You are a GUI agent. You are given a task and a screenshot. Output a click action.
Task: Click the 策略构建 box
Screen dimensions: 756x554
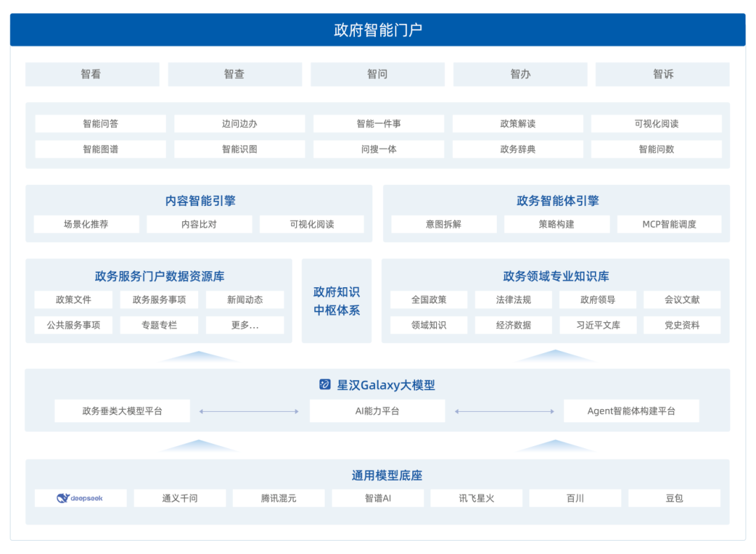click(557, 224)
